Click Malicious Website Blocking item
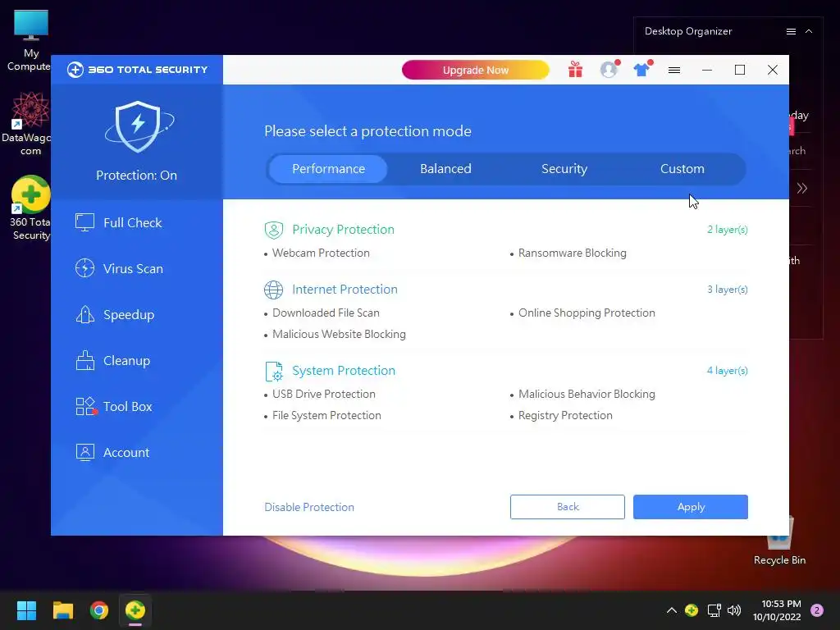The width and height of the screenshot is (840, 630). point(339,335)
